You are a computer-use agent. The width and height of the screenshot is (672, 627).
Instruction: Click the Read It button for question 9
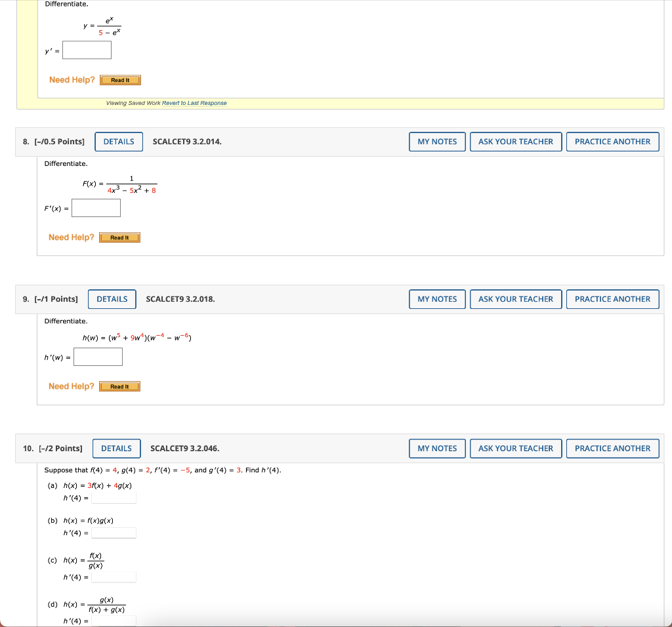point(119,386)
